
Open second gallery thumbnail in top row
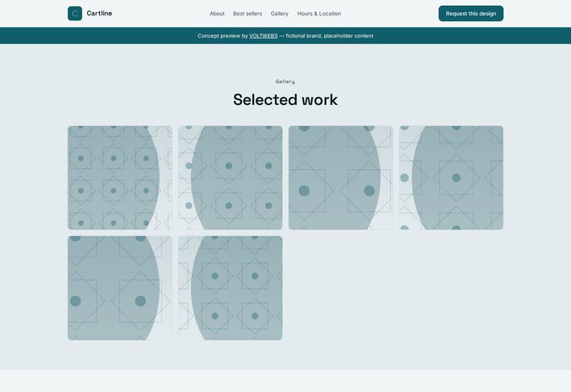point(230,178)
